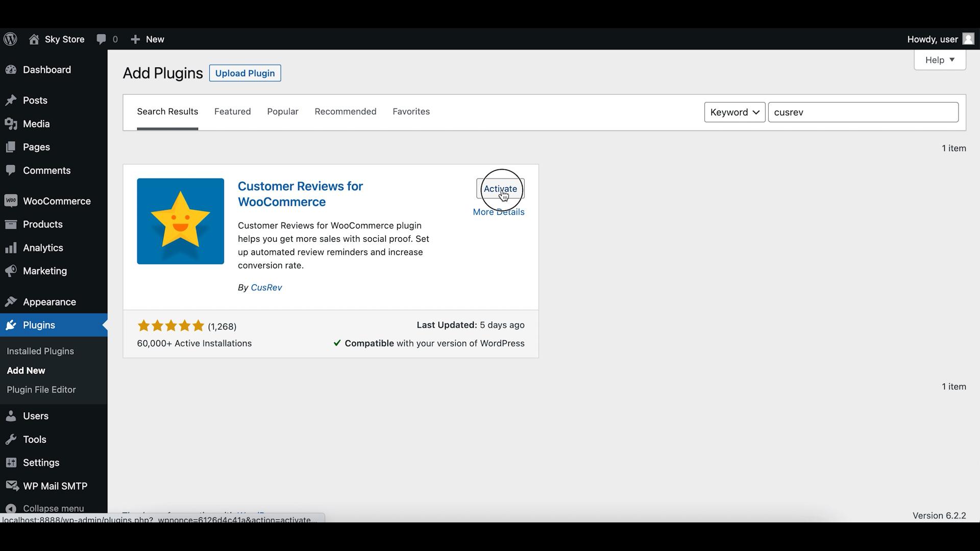Click the Media icon in sidebar
980x551 pixels.
tap(11, 124)
